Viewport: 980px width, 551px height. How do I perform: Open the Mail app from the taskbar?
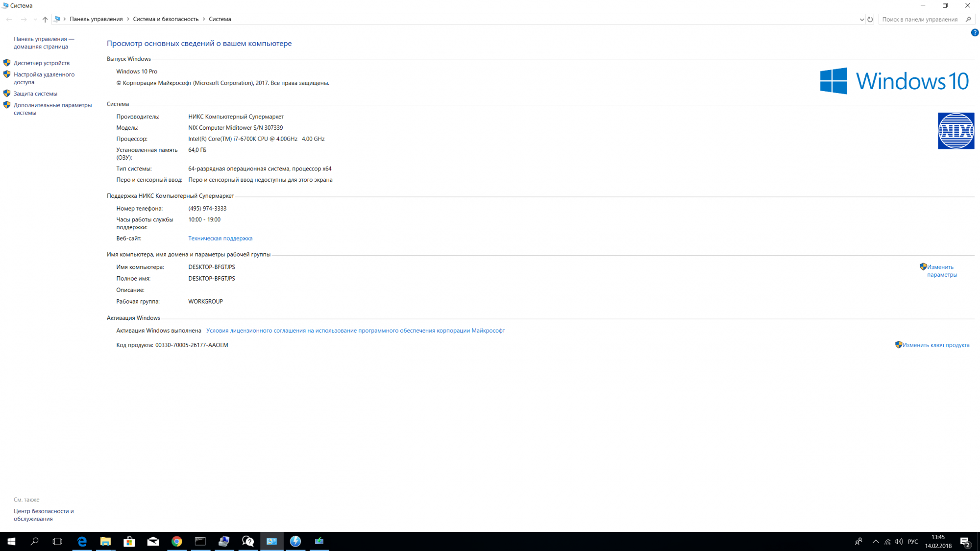coord(153,541)
